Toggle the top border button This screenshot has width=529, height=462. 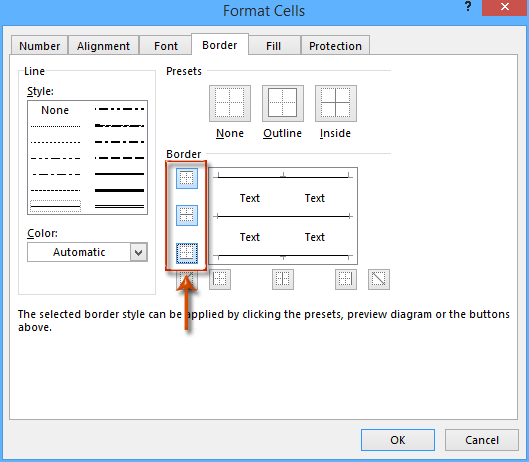click(187, 178)
